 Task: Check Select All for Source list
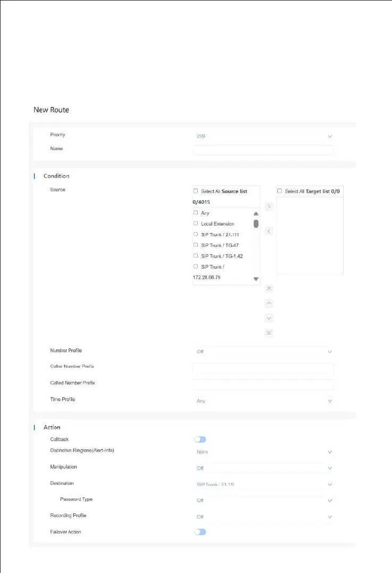click(x=196, y=191)
